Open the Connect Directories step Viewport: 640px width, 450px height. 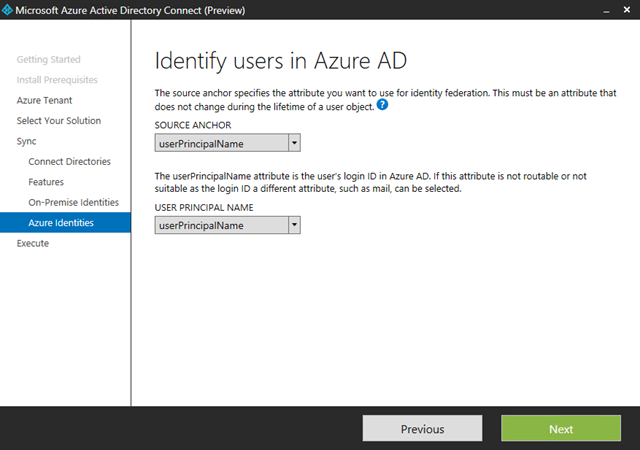click(x=69, y=161)
